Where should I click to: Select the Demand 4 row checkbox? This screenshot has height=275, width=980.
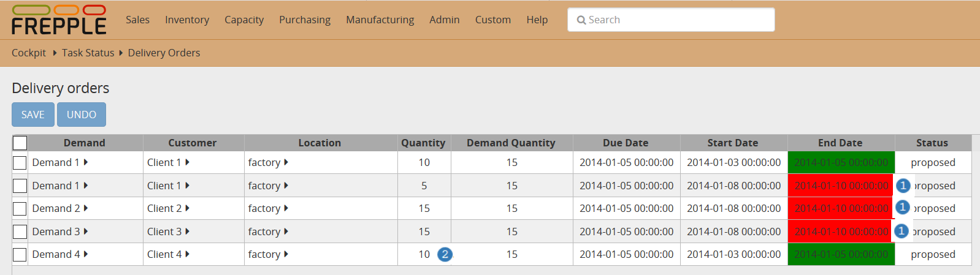tap(20, 255)
